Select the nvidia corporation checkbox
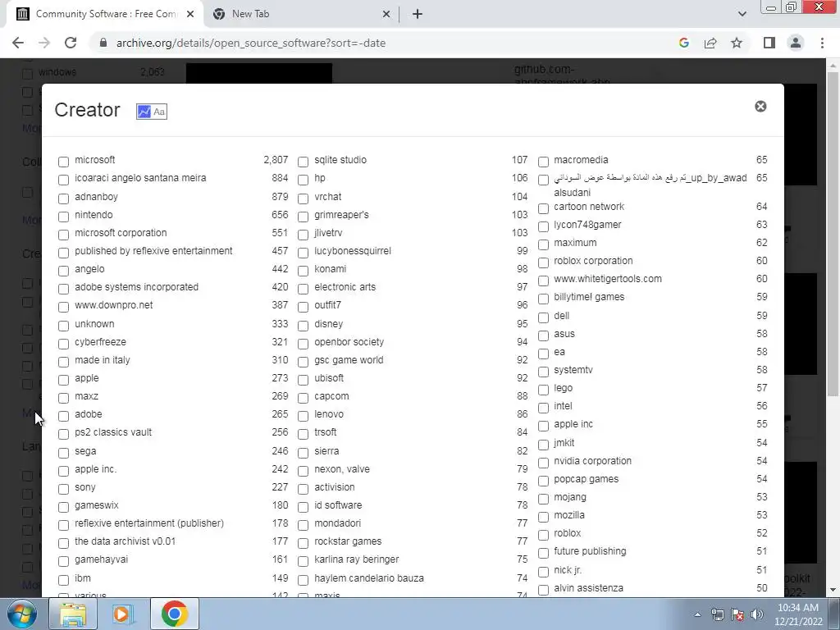The width and height of the screenshot is (840, 630). (x=543, y=463)
